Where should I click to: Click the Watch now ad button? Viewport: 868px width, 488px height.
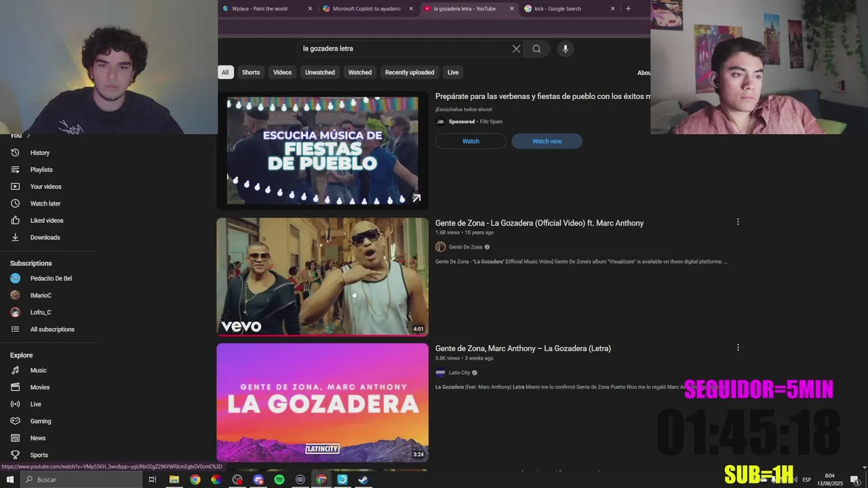pos(547,141)
